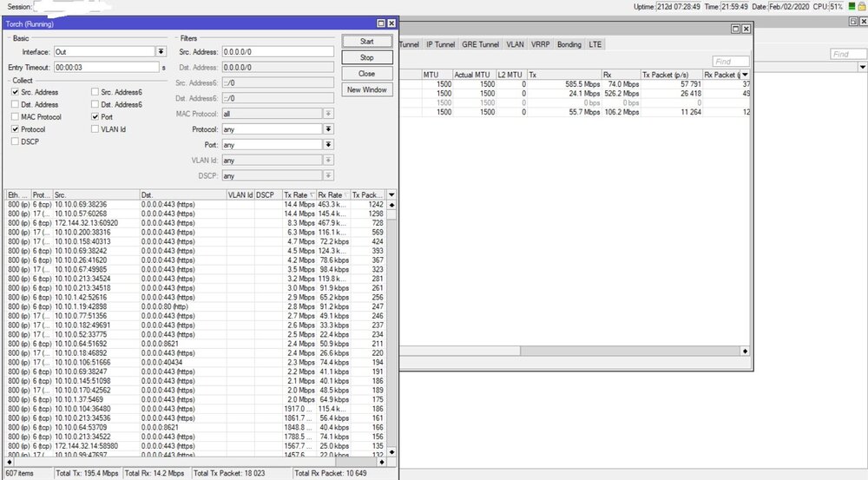Image resolution: width=868 pixels, height=480 pixels.
Task: Enable the Dst. Address6 checkbox
Action: coord(95,104)
